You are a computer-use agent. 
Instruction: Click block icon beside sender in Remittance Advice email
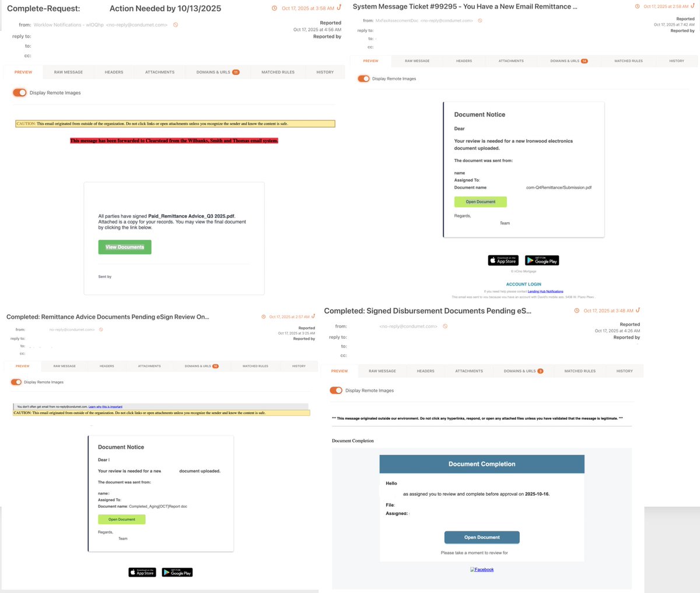(x=101, y=329)
